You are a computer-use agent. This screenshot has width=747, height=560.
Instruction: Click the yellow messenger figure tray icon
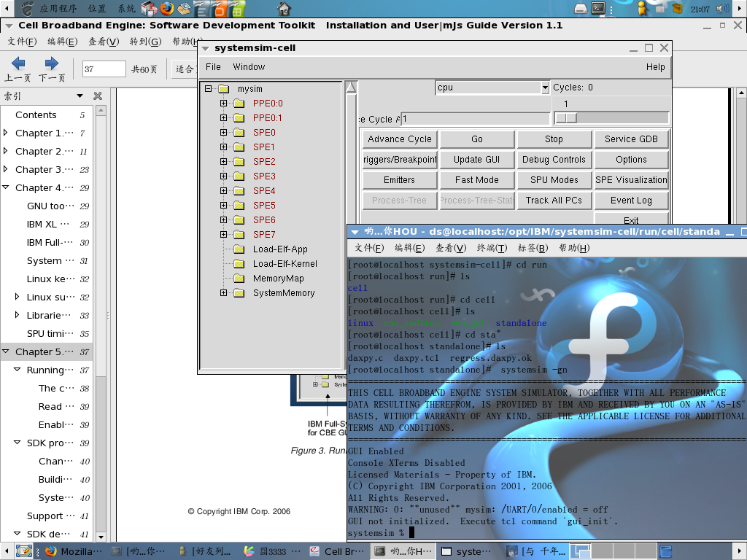click(x=642, y=8)
